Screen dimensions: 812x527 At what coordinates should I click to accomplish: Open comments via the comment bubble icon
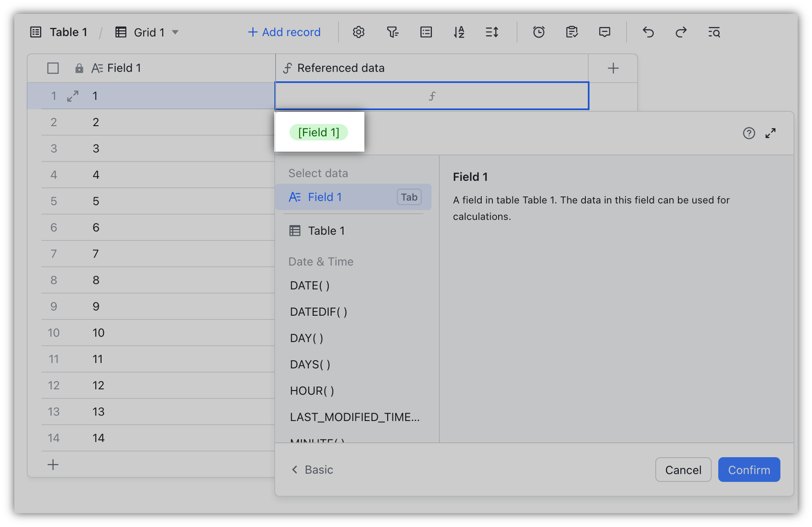coord(604,32)
